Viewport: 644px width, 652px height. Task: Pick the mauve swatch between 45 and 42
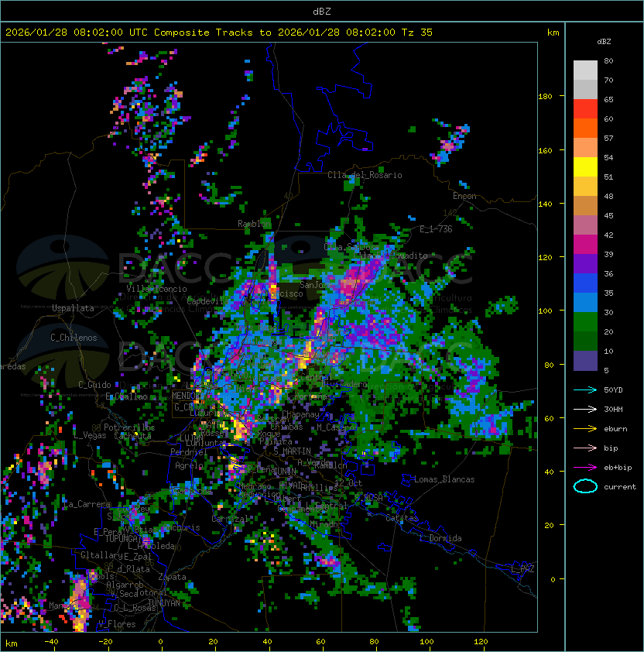[x=585, y=225]
